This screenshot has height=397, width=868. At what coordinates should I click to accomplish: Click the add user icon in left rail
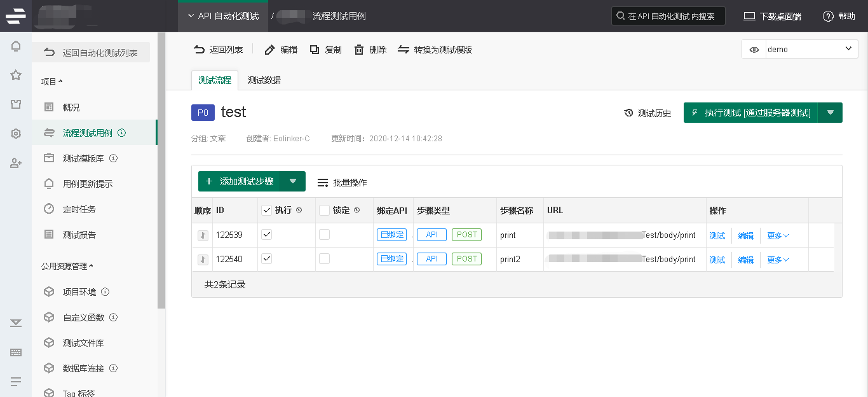16,164
